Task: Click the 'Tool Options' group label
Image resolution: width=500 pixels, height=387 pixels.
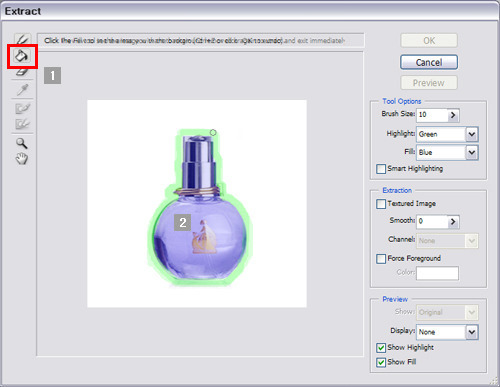Action: 402,101
